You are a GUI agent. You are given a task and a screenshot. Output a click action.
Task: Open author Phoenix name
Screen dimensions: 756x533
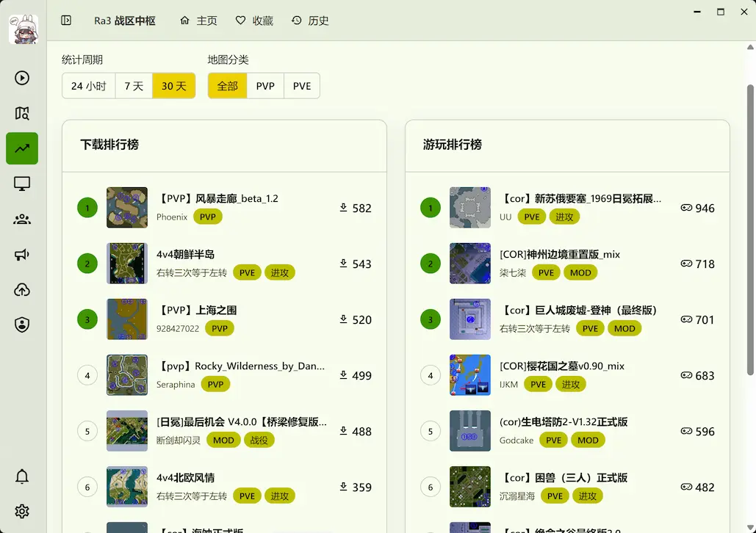172,217
